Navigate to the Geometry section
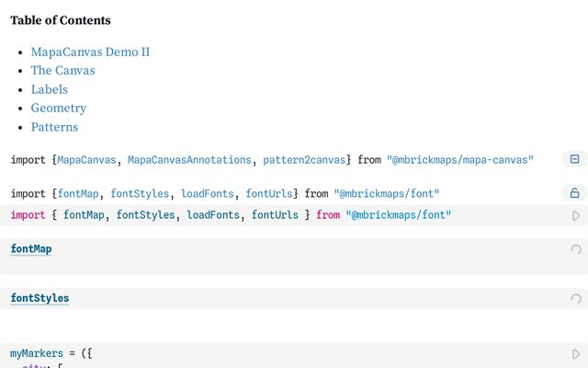 pyautogui.click(x=58, y=108)
